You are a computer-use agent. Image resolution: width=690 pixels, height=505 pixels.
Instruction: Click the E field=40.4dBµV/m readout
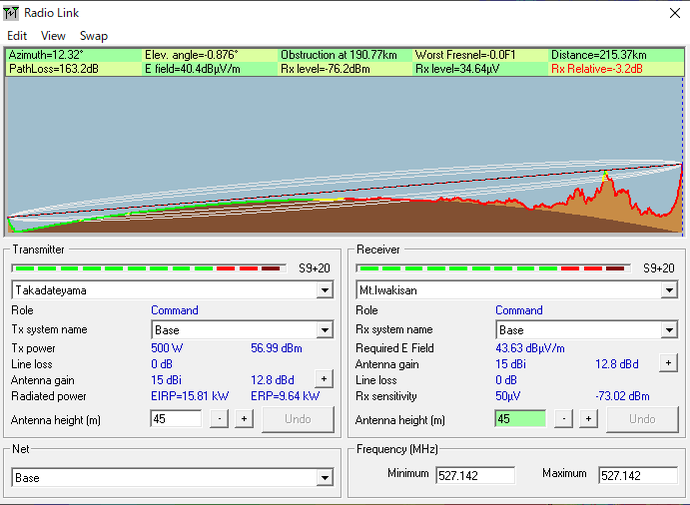click(193, 69)
